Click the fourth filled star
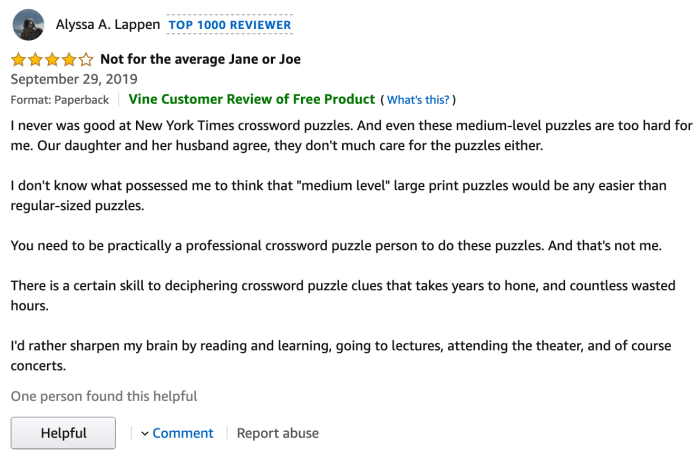 [x=69, y=59]
